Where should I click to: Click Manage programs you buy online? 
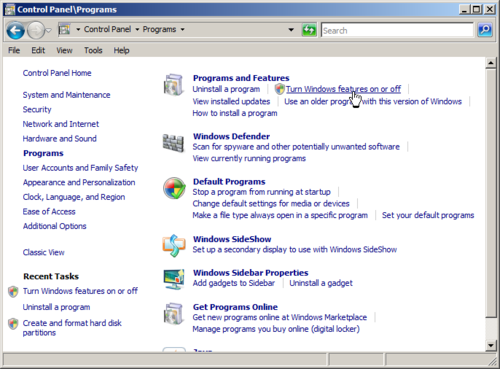(x=276, y=329)
